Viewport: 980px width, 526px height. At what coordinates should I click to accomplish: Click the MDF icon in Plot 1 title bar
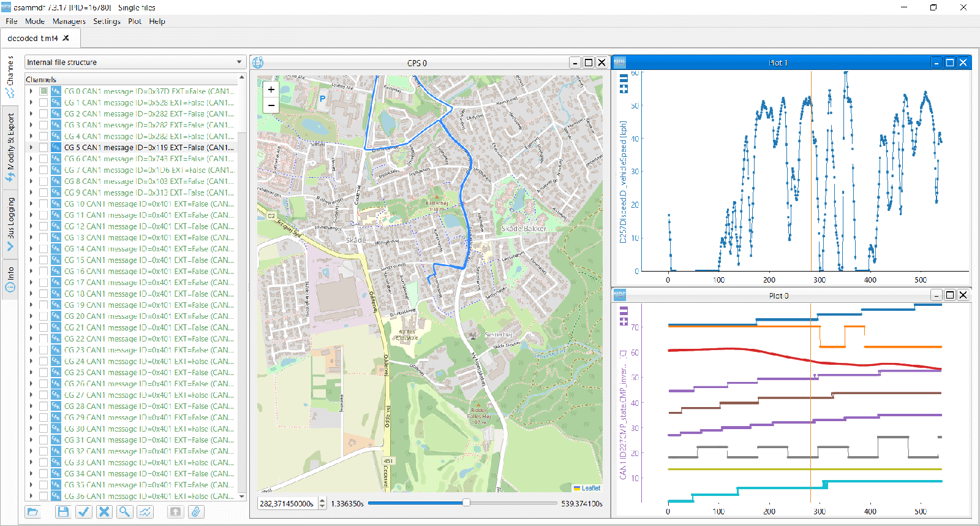[x=619, y=62]
